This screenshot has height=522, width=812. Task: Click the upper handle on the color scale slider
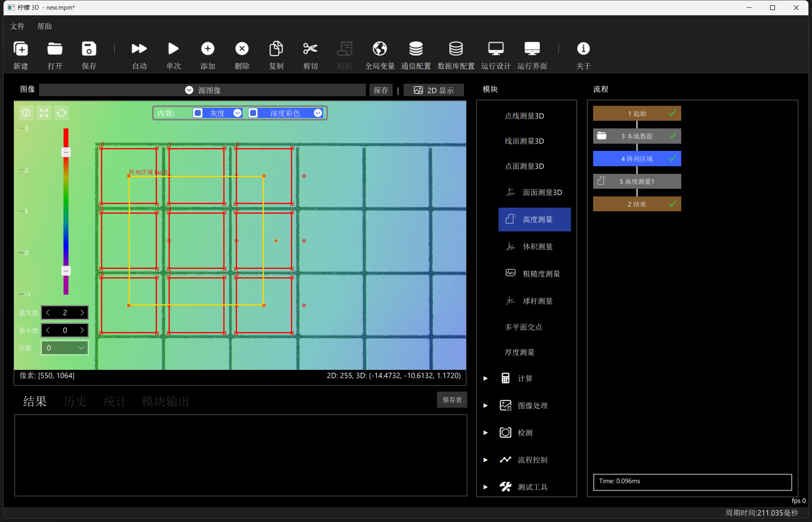click(66, 152)
